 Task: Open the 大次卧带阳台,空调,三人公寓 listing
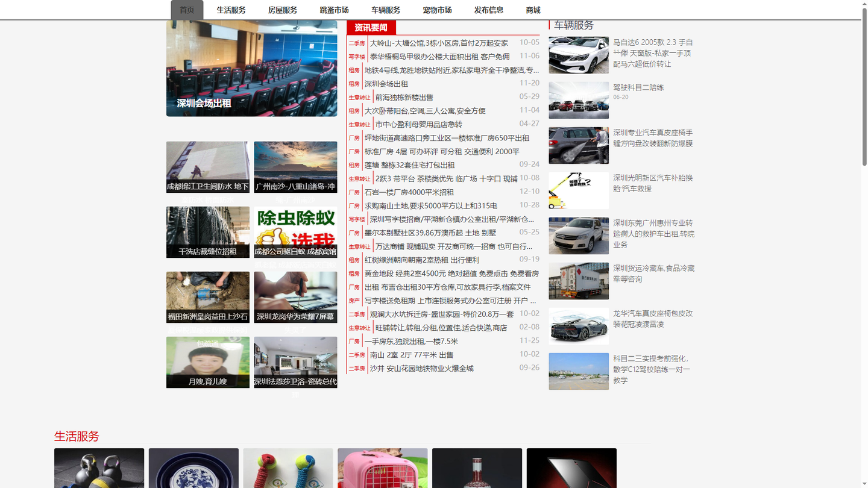(x=425, y=111)
